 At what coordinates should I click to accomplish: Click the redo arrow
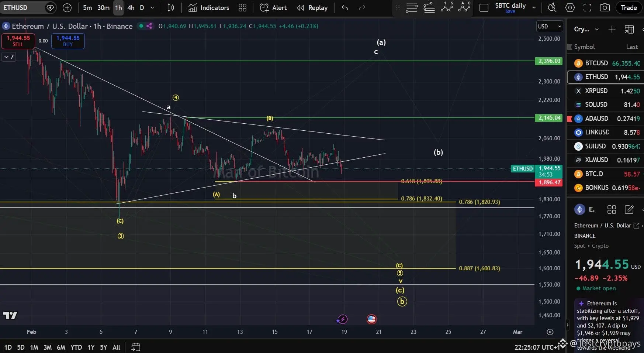362,8
